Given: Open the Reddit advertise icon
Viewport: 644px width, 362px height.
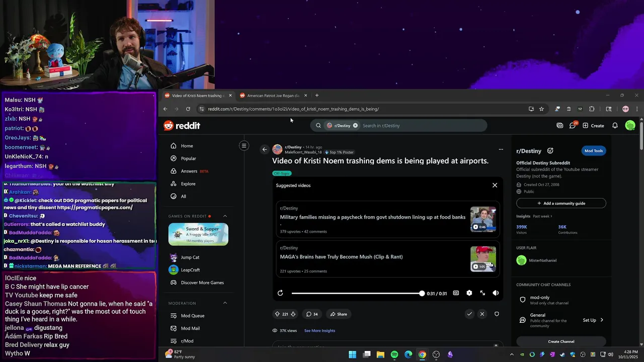Looking at the screenshot, I should click(x=560, y=126).
